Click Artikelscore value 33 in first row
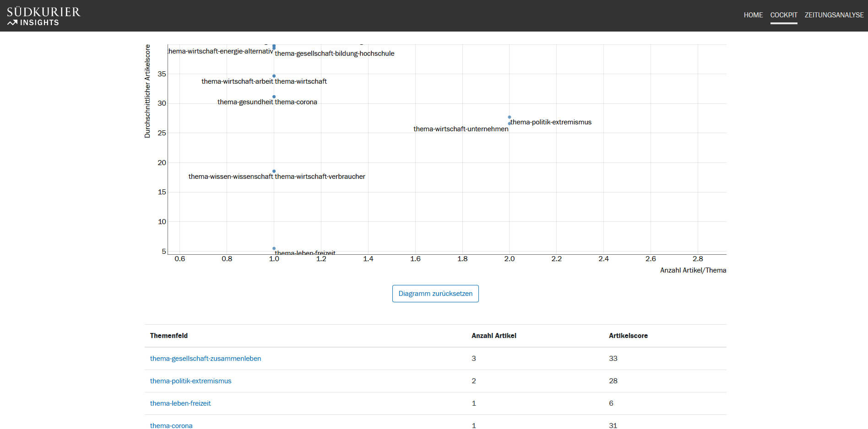 (x=613, y=359)
